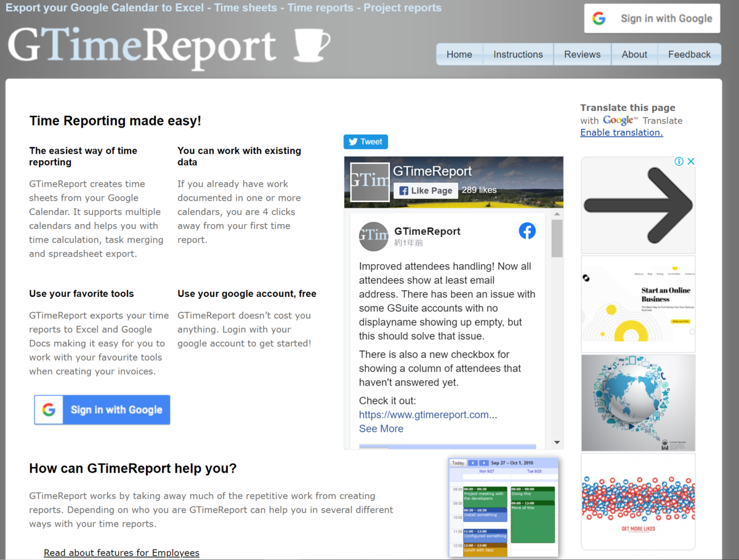Click the globe advertisement image

[638, 403]
